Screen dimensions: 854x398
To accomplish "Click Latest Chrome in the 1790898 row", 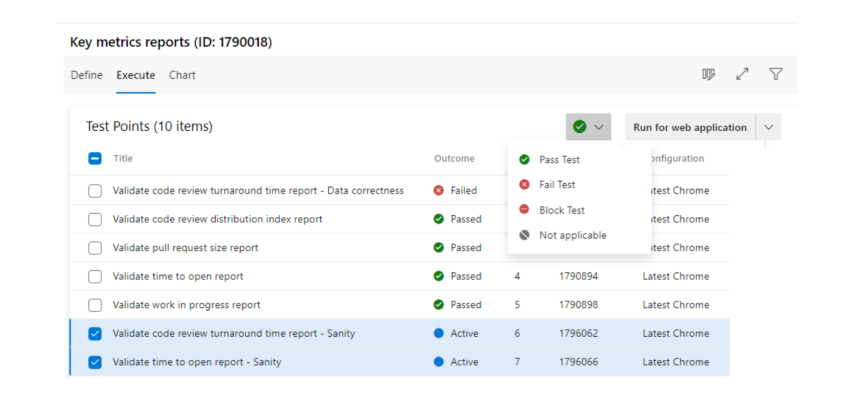I will point(676,305).
